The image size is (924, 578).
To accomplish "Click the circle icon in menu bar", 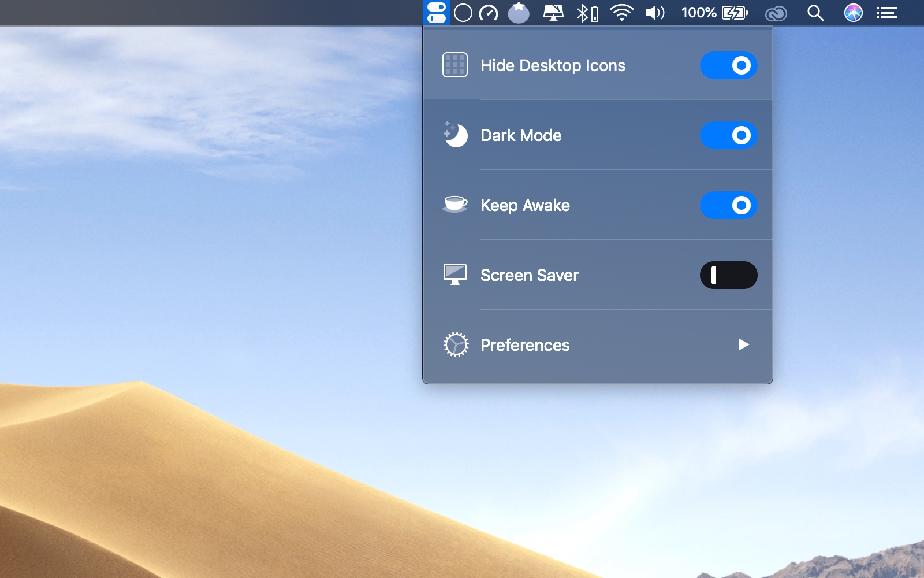I will click(463, 13).
